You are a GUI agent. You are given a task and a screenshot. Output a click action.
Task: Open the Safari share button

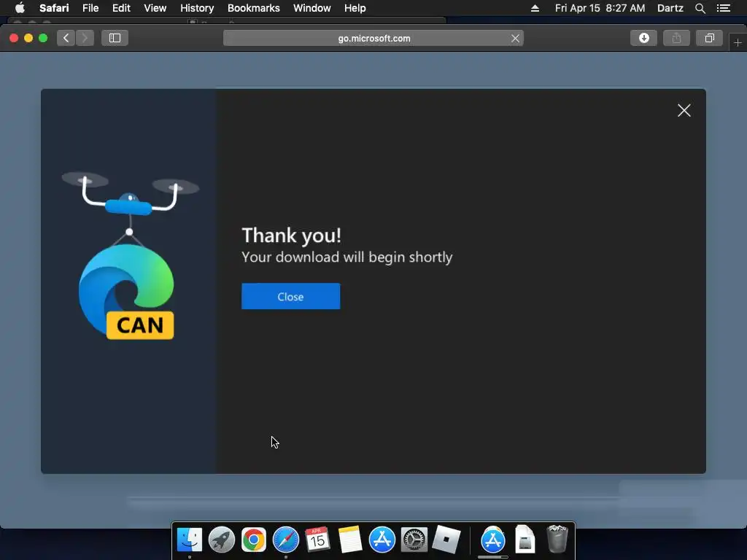[x=676, y=38]
